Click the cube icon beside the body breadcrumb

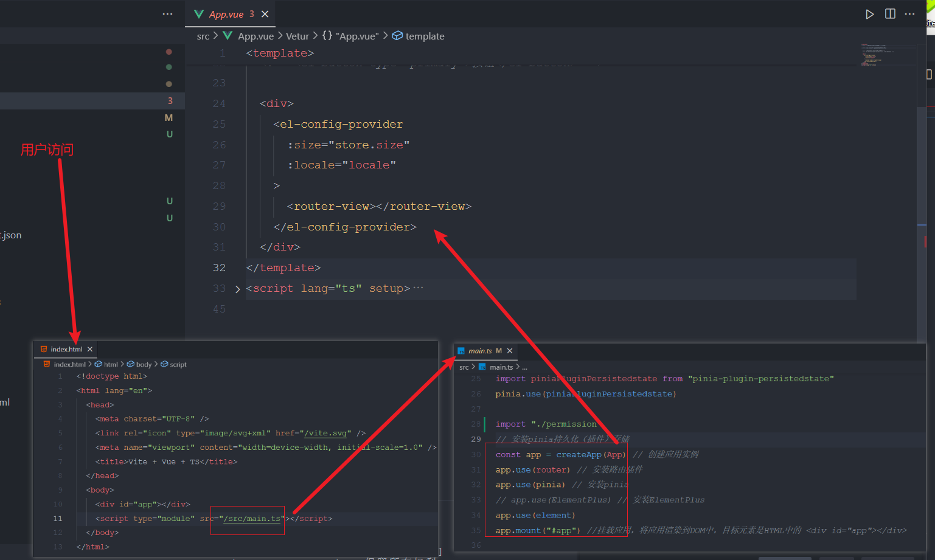[130, 364]
